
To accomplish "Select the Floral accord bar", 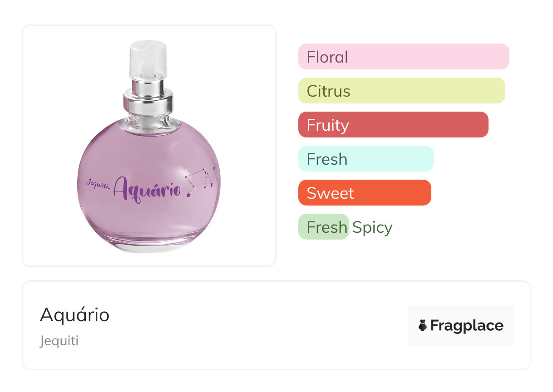I will click(403, 57).
